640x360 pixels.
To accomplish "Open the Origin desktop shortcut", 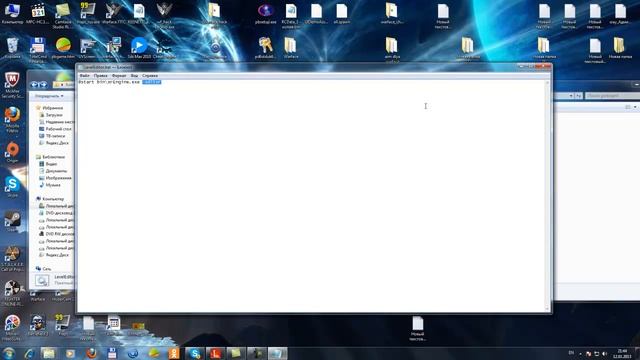I will [12, 152].
